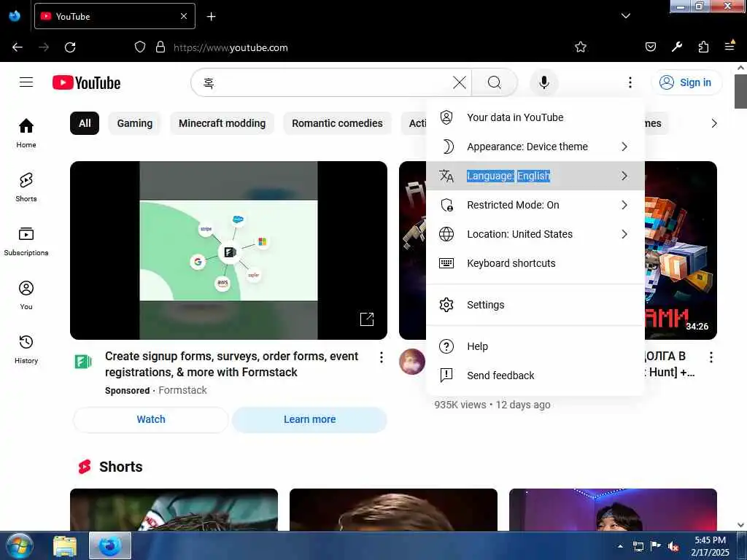Image resolution: width=747 pixels, height=560 pixels.
Task: Go to Home in the sidebar
Action: [x=26, y=133]
